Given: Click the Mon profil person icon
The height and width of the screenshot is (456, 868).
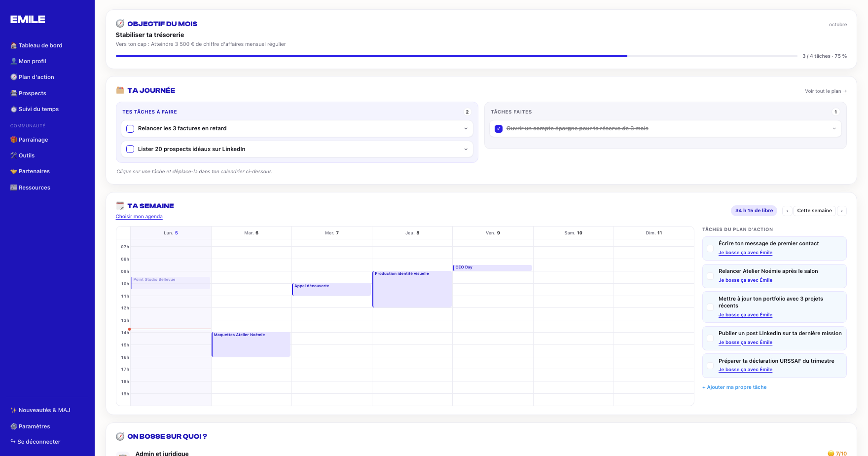Looking at the screenshot, I should click(x=14, y=61).
